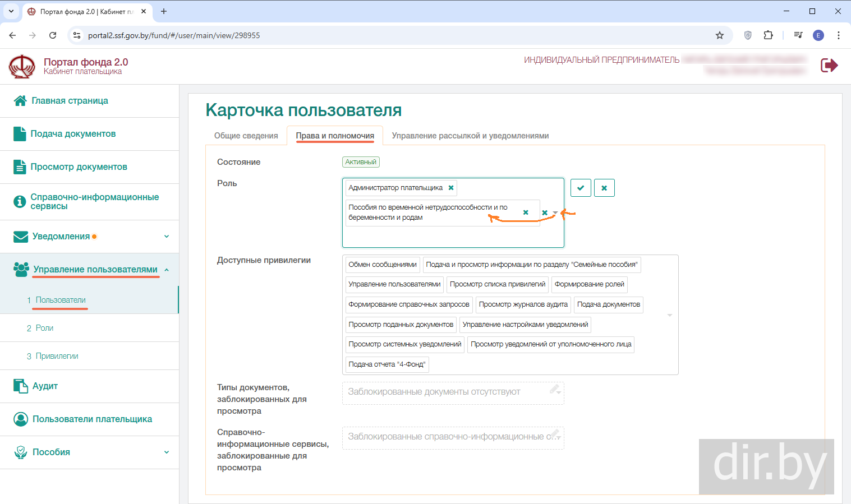
Task: Open the role dropdown arrow
Action: coord(555,213)
